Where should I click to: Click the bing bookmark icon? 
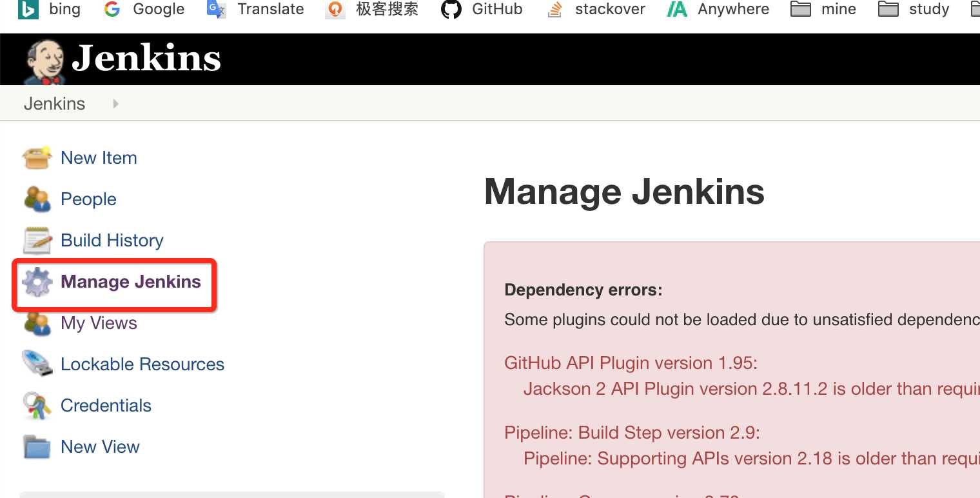(28, 9)
